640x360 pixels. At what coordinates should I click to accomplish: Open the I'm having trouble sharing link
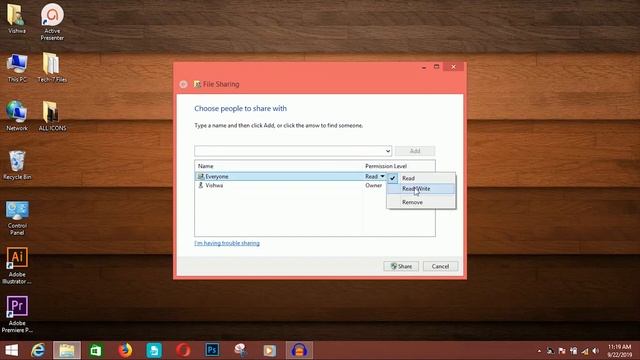(227, 243)
